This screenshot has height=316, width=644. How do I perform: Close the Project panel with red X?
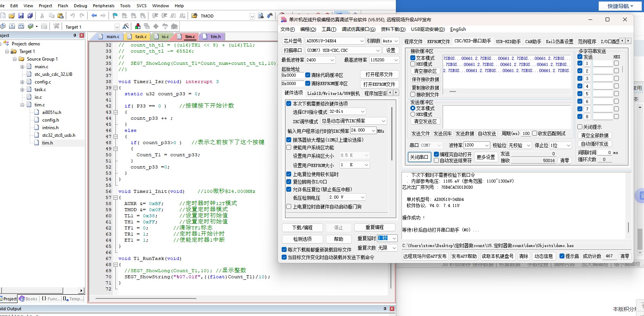[82, 35]
